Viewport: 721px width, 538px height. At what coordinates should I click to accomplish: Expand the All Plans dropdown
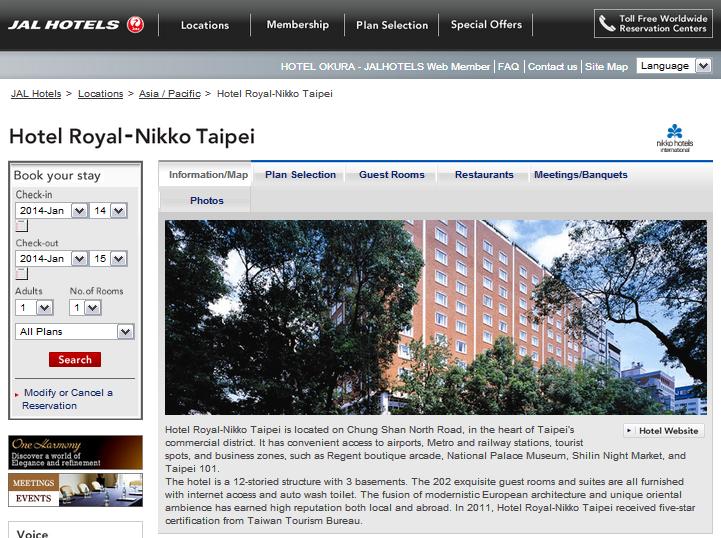(x=75, y=332)
